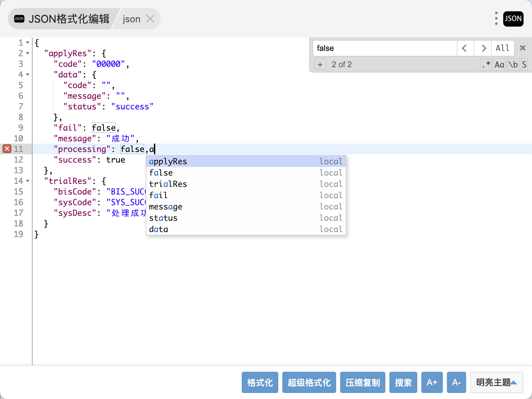Collapse the applyRes block on line 2
532x399 pixels.
[28, 53]
